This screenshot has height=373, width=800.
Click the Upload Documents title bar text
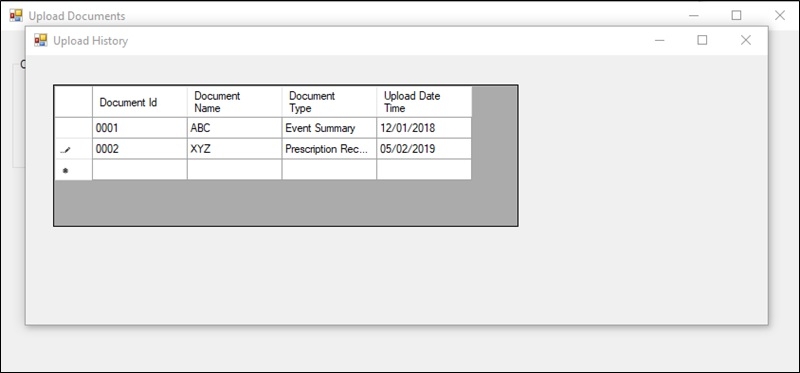pos(77,16)
